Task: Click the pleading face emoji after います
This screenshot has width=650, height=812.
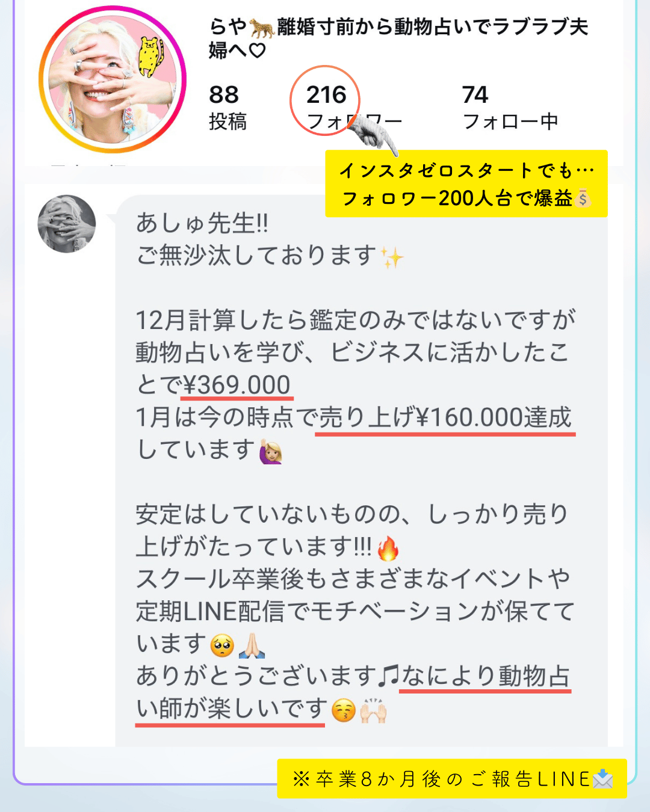Action: point(223,646)
